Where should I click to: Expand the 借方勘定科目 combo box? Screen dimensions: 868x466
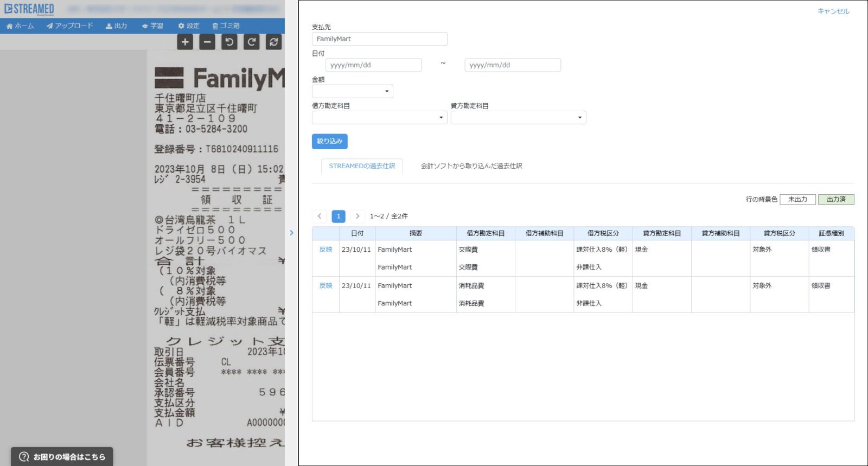click(380, 118)
